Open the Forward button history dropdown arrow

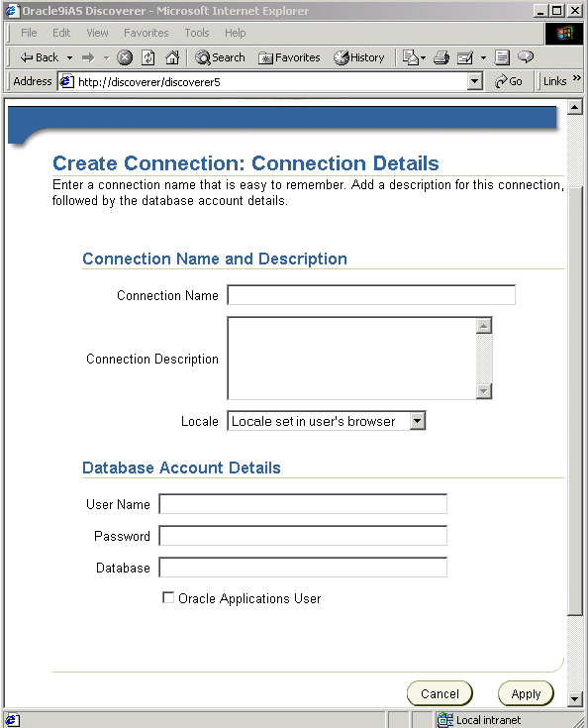coord(106,58)
